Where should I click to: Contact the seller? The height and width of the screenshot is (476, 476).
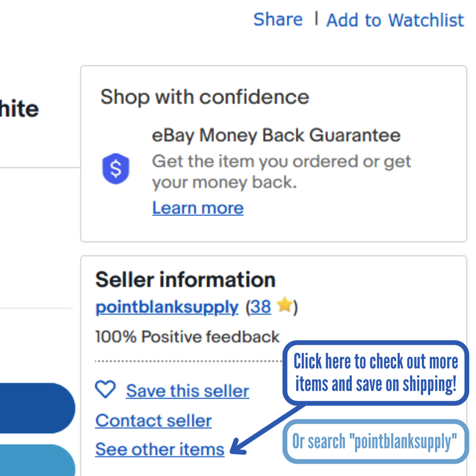[153, 421]
